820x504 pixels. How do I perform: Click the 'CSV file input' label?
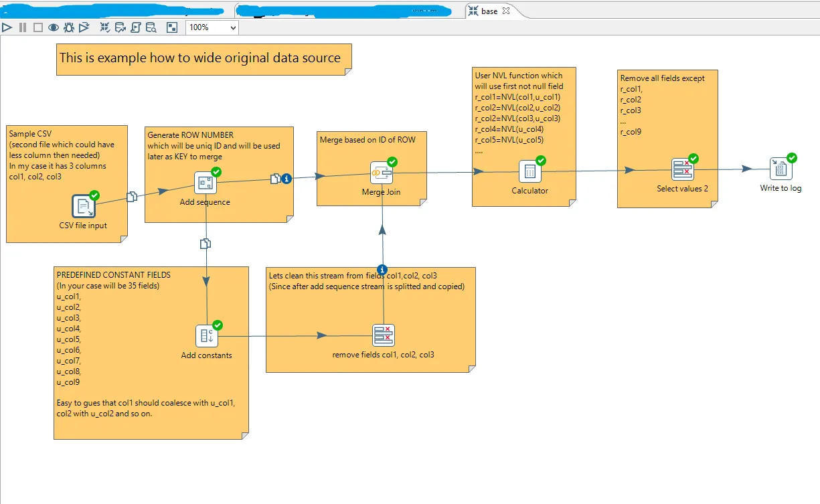(x=83, y=226)
